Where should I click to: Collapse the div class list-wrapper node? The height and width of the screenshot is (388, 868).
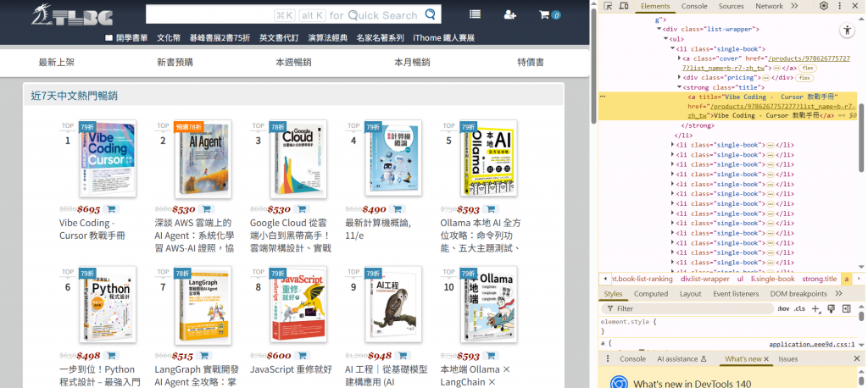pyautogui.click(x=659, y=30)
